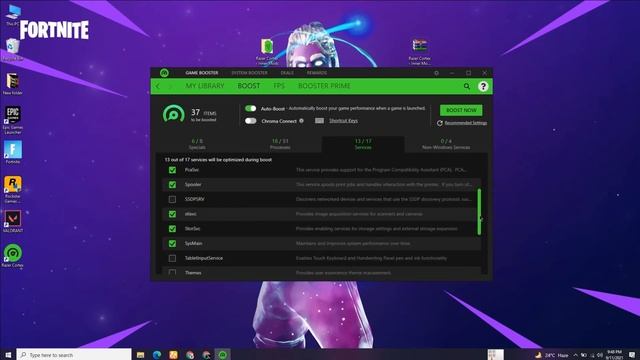640x360 pixels.
Task: Click the Razer Cortex logo in title bar
Action: pos(164,73)
